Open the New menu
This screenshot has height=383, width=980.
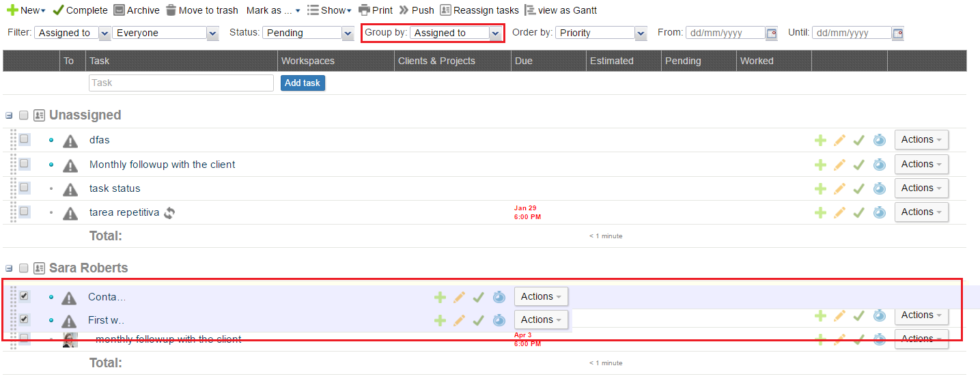pyautogui.click(x=26, y=10)
